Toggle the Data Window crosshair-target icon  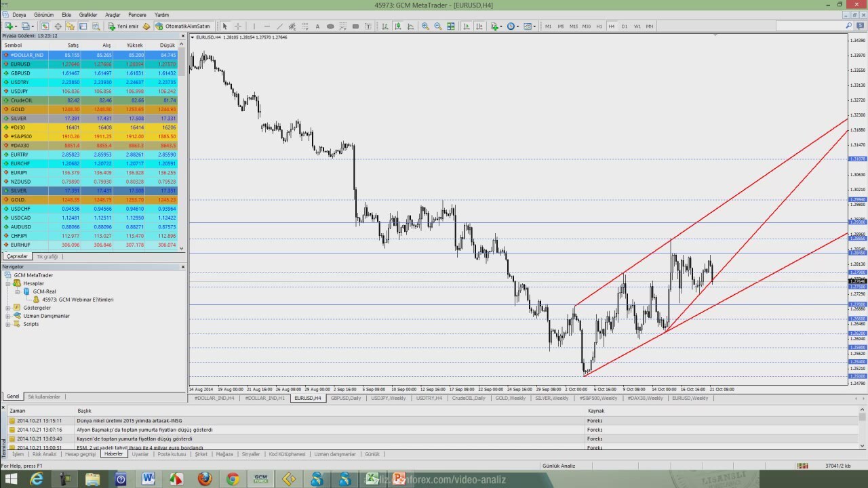[58, 26]
